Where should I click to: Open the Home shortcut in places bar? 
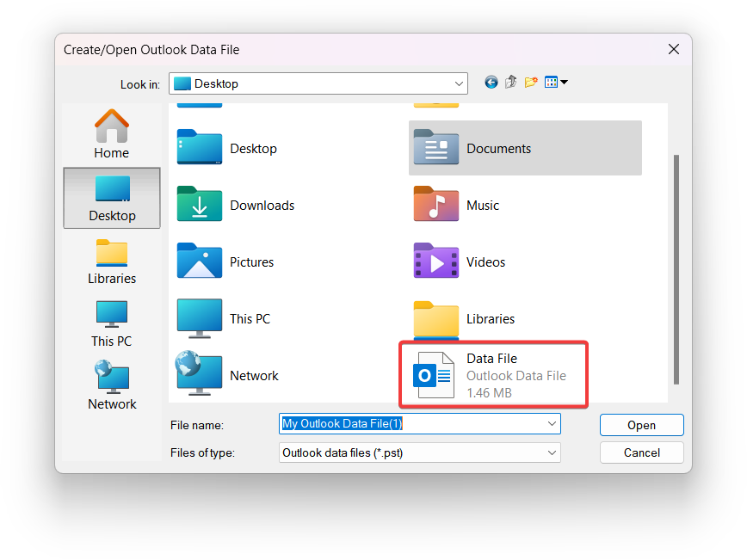pyautogui.click(x=112, y=134)
